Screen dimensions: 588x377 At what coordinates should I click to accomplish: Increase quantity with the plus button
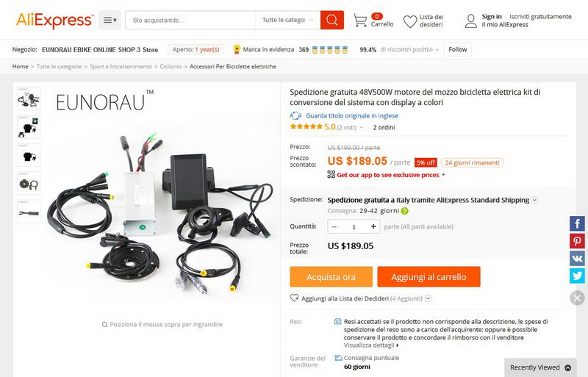[373, 226]
